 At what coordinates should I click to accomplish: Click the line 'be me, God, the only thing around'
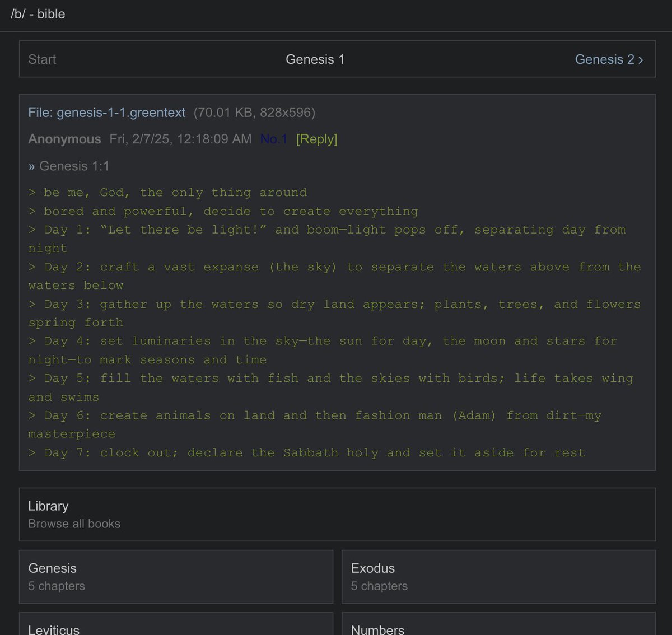point(167,193)
